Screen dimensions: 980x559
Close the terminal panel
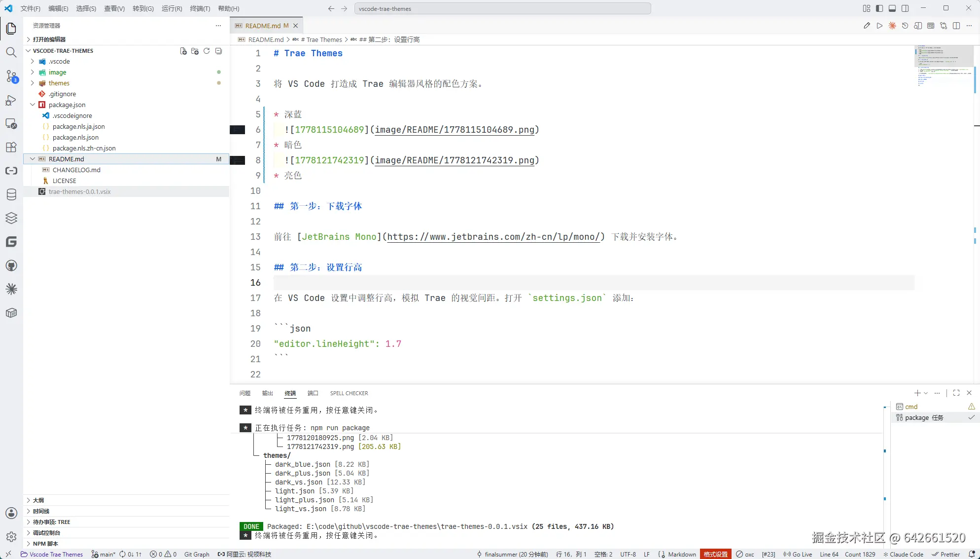pos(969,393)
